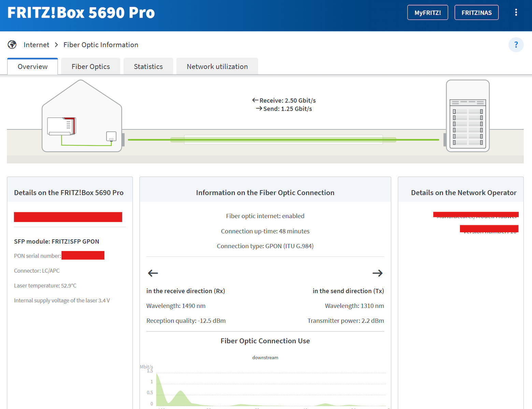Image resolution: width=532 pixels, height=409 pixels.
Task: Click 'Connection type: GPON (ITU G.984)' text
Action: [x=265, y=246]
